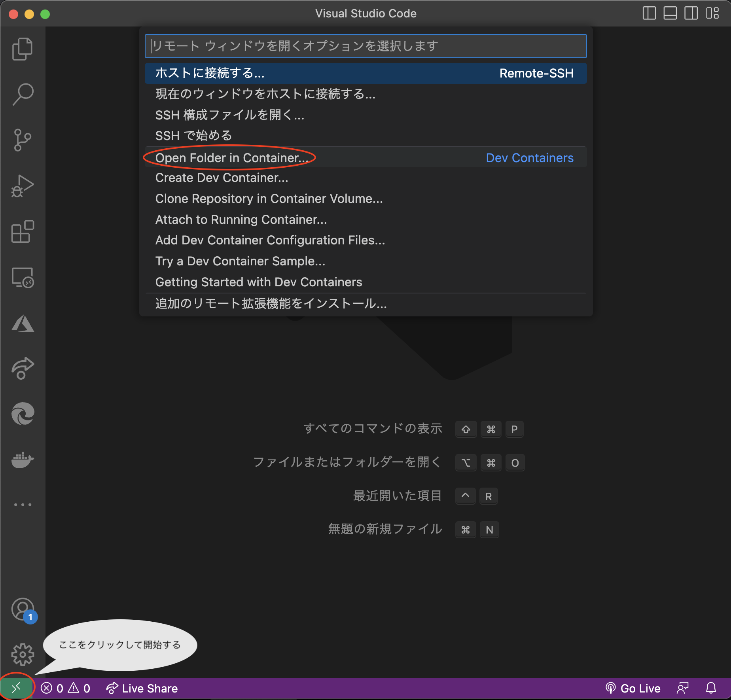Click the remote window options input field
731x700 pixels.
pos(365,46)
